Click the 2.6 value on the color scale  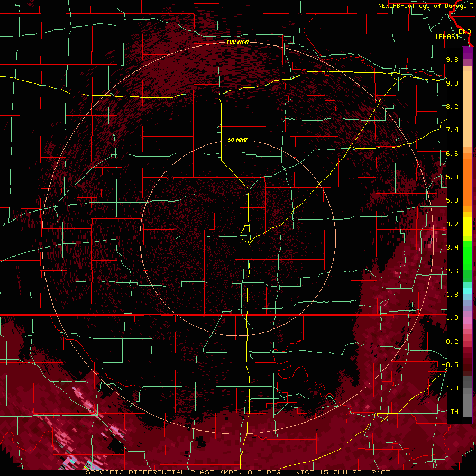coord(452,271)
